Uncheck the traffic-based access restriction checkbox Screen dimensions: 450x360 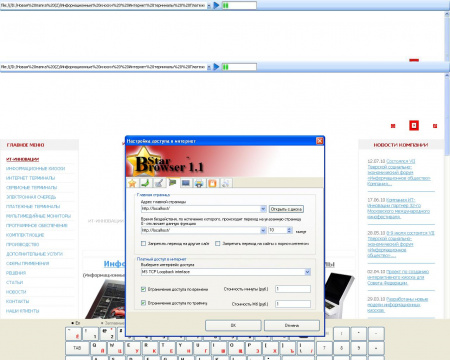click(143, 303)
